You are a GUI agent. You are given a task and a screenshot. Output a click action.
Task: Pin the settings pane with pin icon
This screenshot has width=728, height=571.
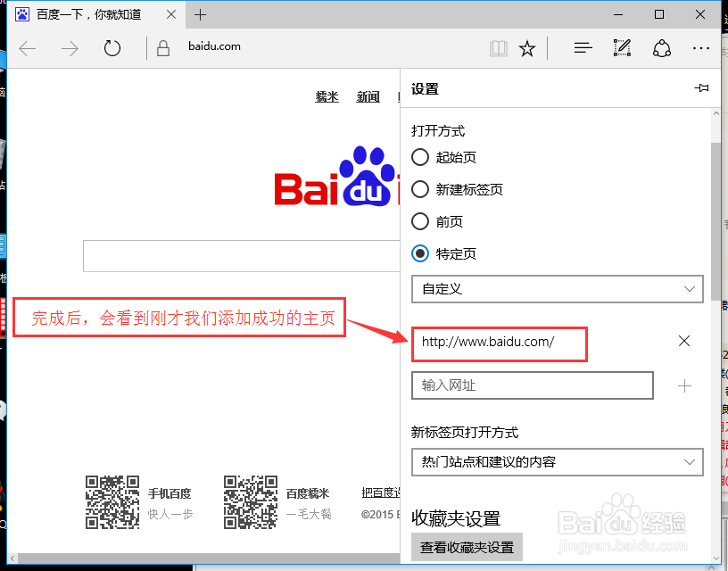click(701, 87)
